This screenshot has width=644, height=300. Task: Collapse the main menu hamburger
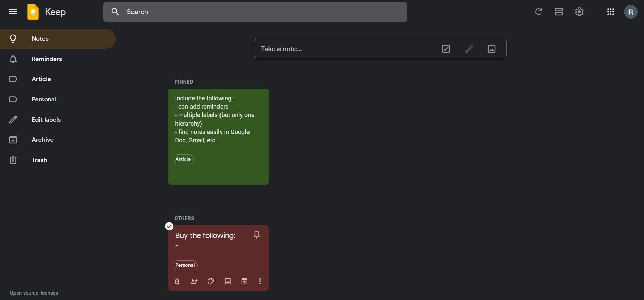[x=13, y=12]
